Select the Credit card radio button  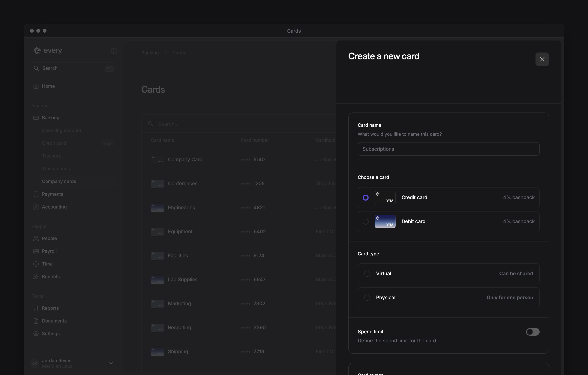coord(365,197)
